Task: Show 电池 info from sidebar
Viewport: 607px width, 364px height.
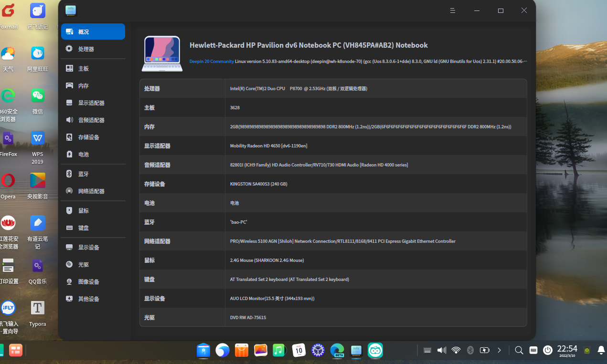Action: (93, 154)
